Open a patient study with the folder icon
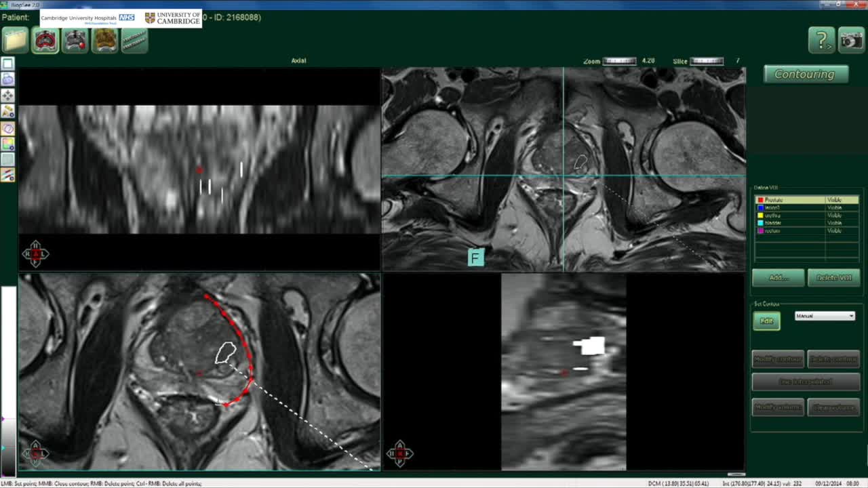This screenshot has height=488, width=868. pyautogui.click(x=15, y=41)
